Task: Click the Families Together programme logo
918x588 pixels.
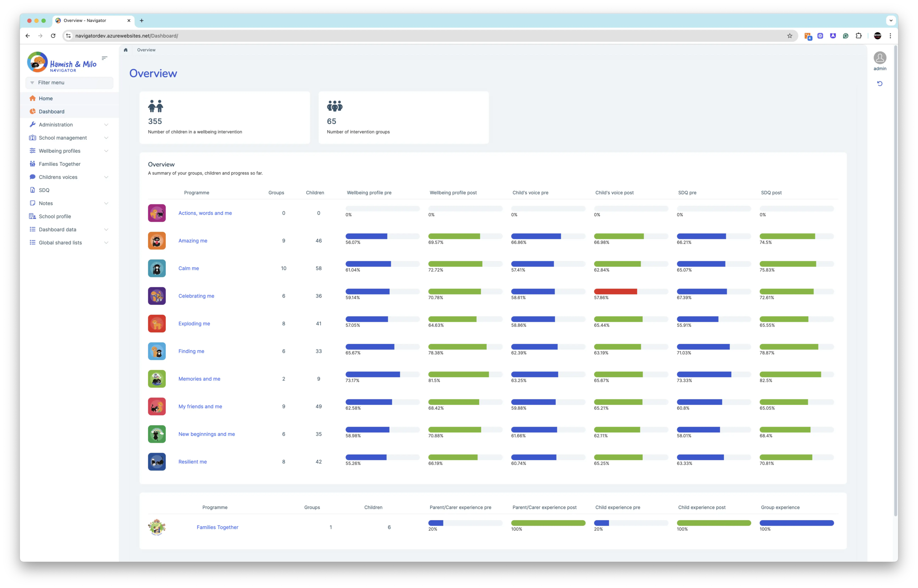Action: click(x=157, y=527)
